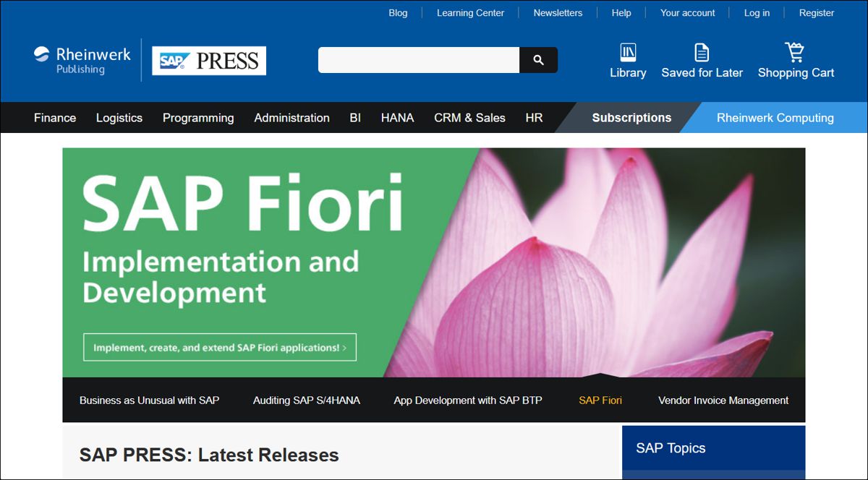Open the Finance category
Screen dimensions: 868x480
(54, 117)
